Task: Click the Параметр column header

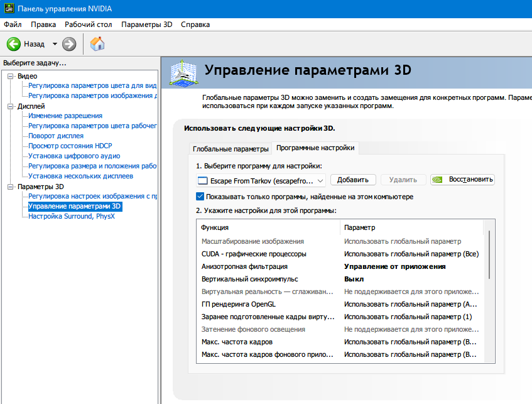Action: tap(411, 227)
